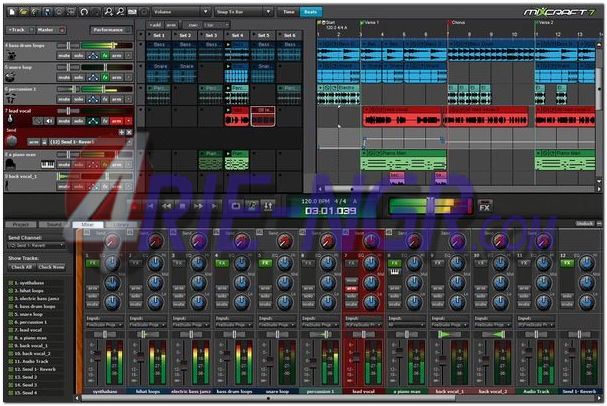
Task: Toggle loop mode in the transport bar
Action: [x=236, y=206]
